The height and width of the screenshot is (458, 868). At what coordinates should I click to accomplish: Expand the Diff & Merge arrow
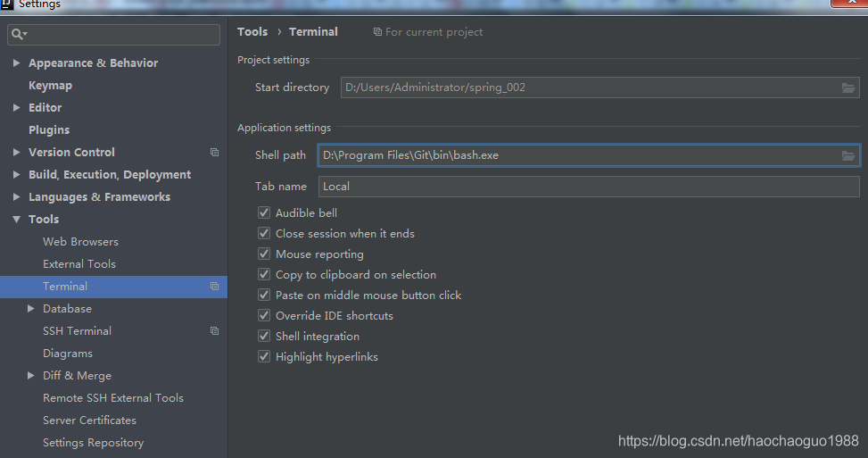pyautogui.click(x=31, y=376)
